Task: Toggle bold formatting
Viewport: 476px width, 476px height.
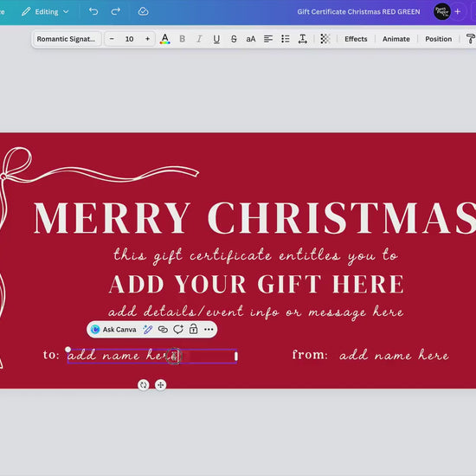Action: point(182,39)
